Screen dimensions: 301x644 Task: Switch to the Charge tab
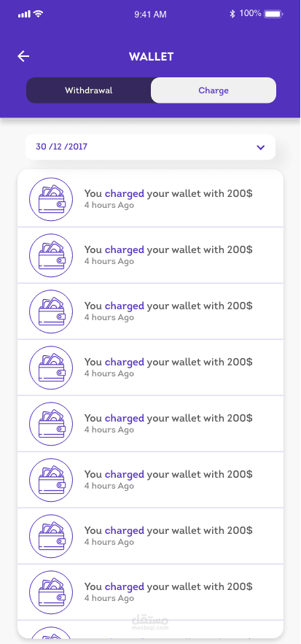coord(214,90)
